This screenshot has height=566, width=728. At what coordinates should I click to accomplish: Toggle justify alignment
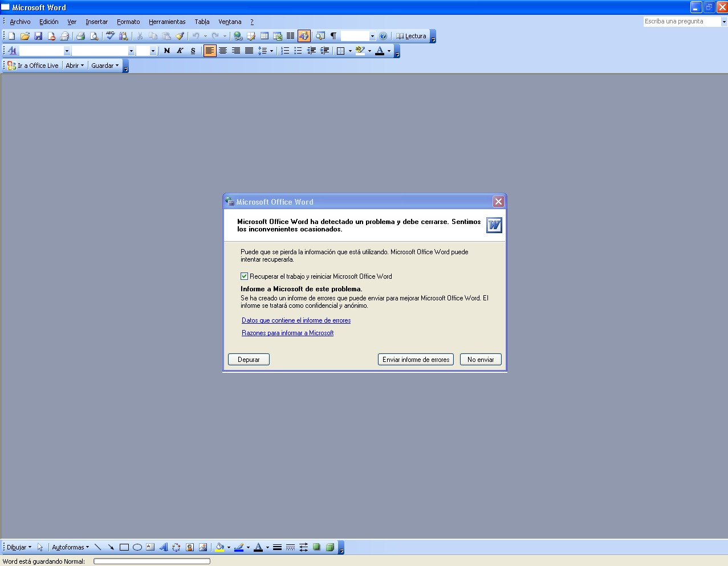tap(249, 51)
